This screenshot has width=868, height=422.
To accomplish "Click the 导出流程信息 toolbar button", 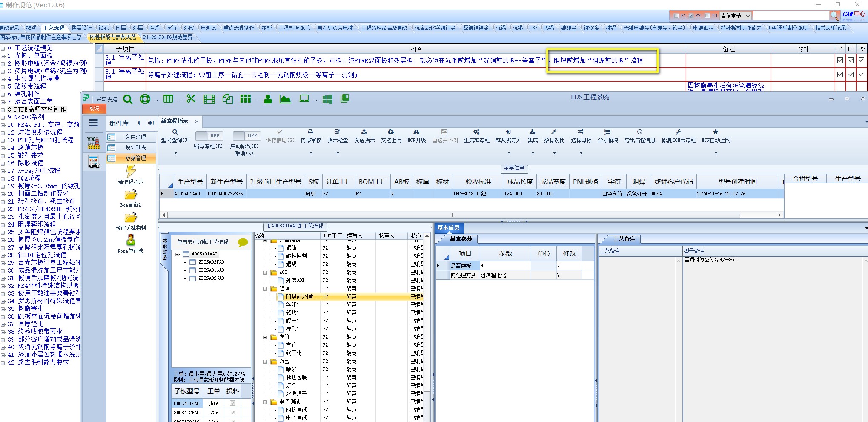I will 640,136.
